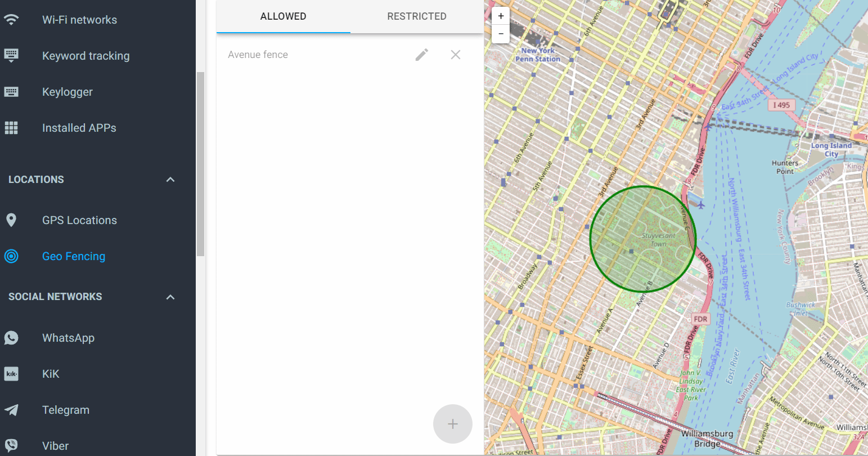Zoom in on the map
The image size is (868, 456).
500,16
